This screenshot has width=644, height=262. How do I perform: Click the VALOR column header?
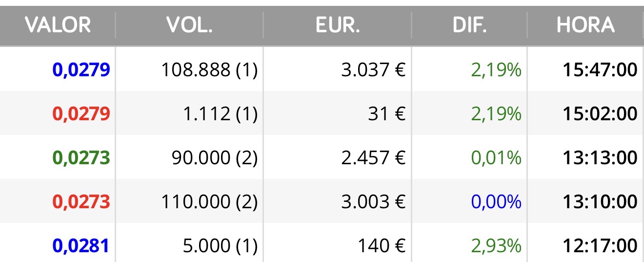pyautogui.click(x=58, y=24)
